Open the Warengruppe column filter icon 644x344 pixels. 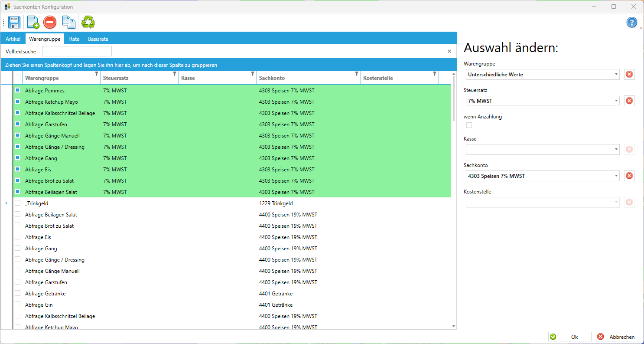pyautogui.click(x=97, y=74)
